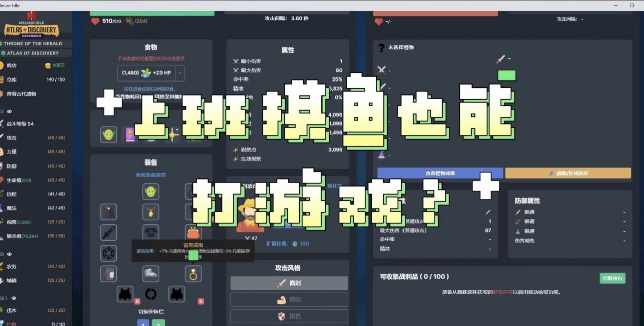Click the 生效祝祭 stat row
Screen dimensions: 644x326
(x=288, y=159)
